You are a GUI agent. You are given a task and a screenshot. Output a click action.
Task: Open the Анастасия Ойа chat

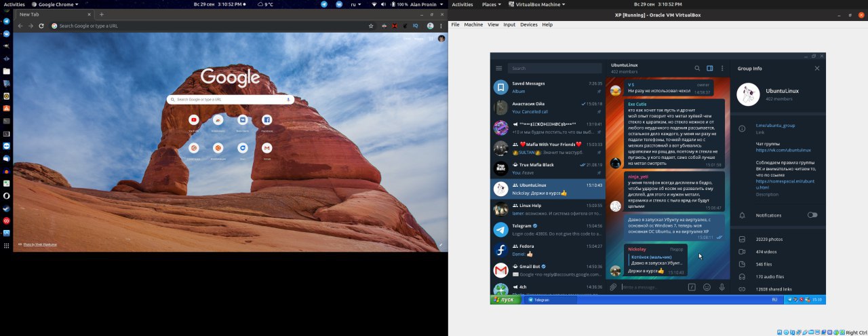pos(549,107)
